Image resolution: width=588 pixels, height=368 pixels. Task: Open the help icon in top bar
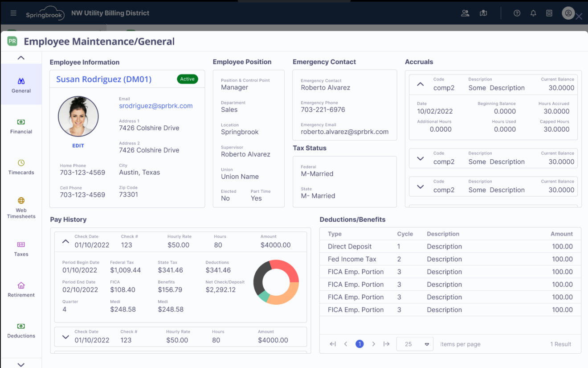click(x=516, y=13)
